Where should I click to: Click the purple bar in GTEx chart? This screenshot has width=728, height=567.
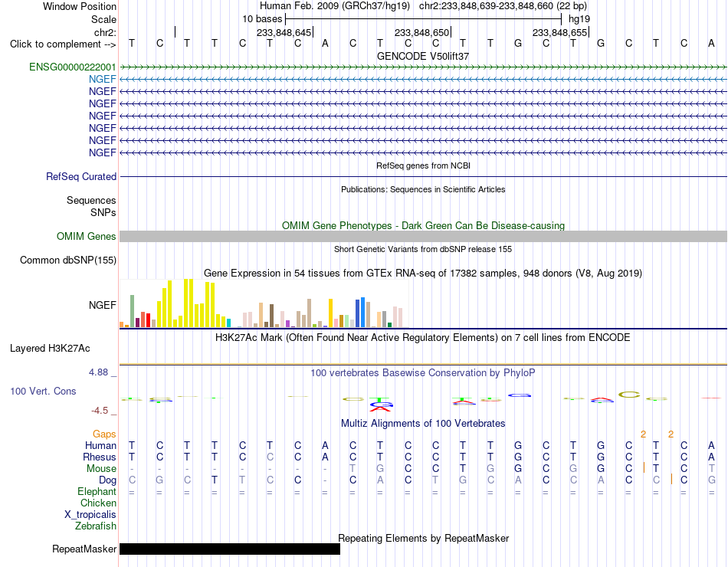tap(288, 323)
